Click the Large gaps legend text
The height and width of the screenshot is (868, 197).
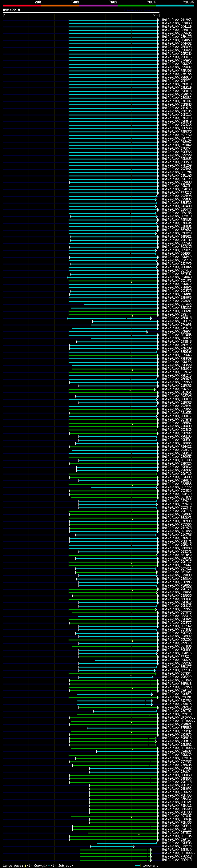[13, 866]
